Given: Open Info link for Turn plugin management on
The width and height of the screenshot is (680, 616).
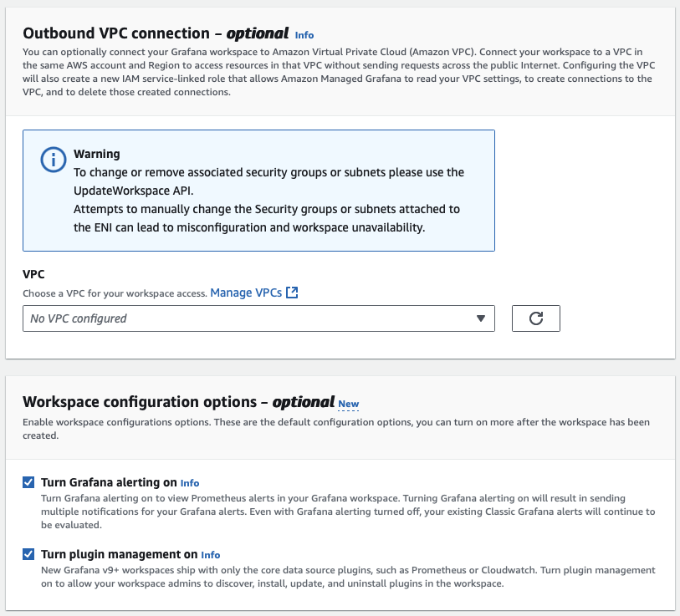Looking at the screenshot, I should (211, 555).
